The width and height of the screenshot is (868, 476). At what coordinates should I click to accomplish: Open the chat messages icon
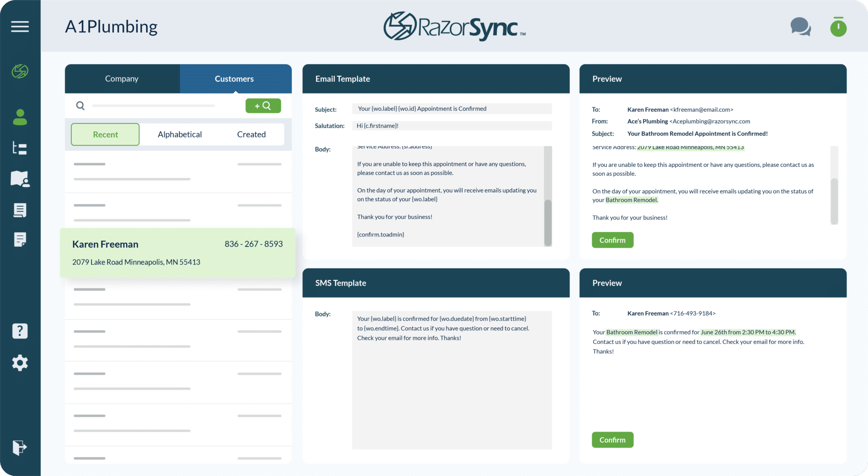pos(801,27)
